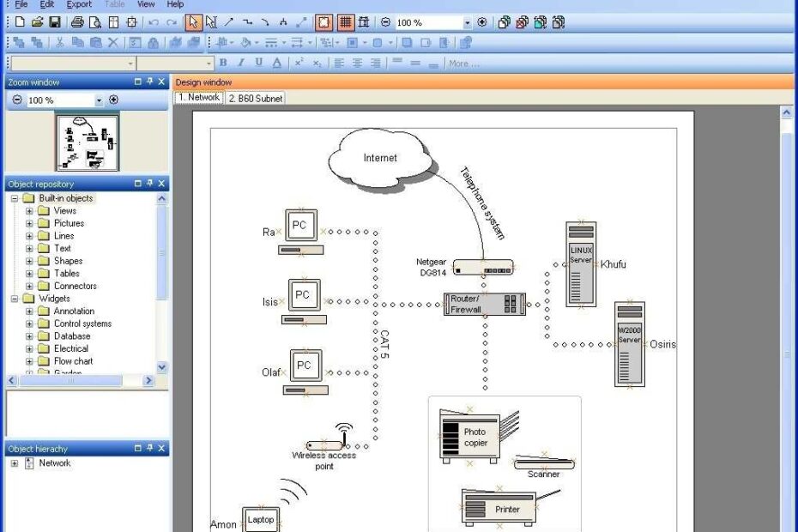Click the Print Preview icon
798x532 pixels.
tap(94, 23)
